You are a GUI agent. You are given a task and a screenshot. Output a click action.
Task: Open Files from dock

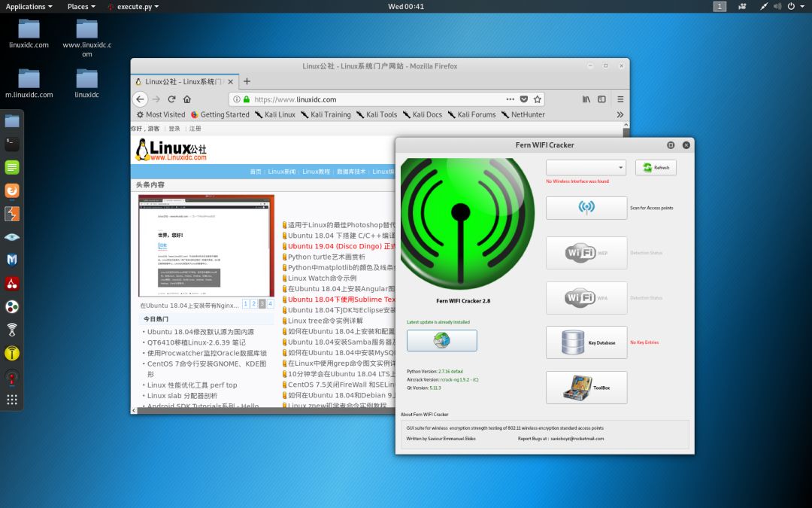tap(12, 120)
